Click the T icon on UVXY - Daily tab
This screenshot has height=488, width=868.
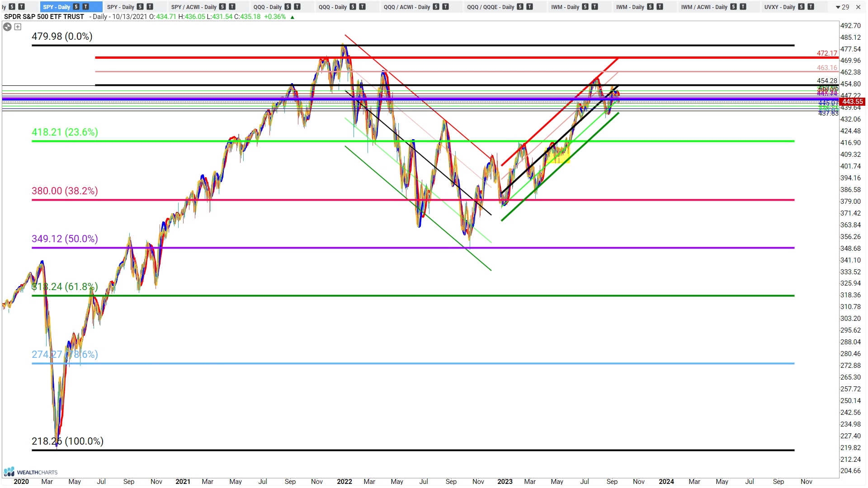click(x=811, y=7)
